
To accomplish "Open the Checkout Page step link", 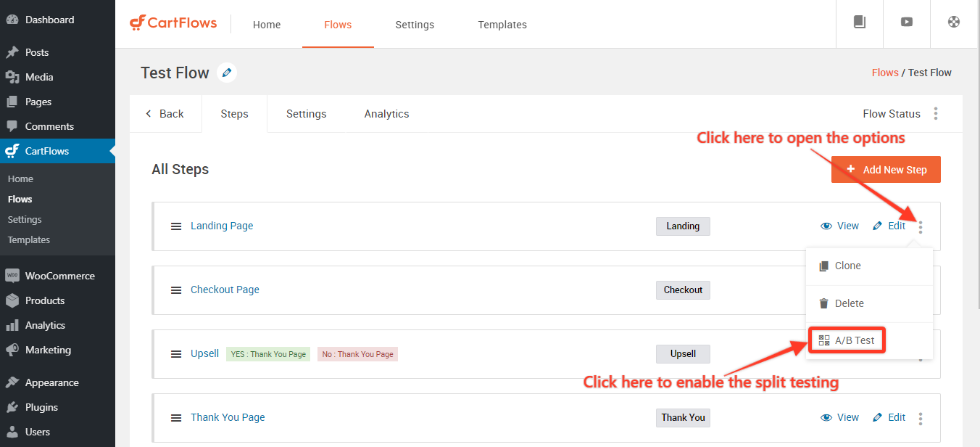I will click(225, 290).
